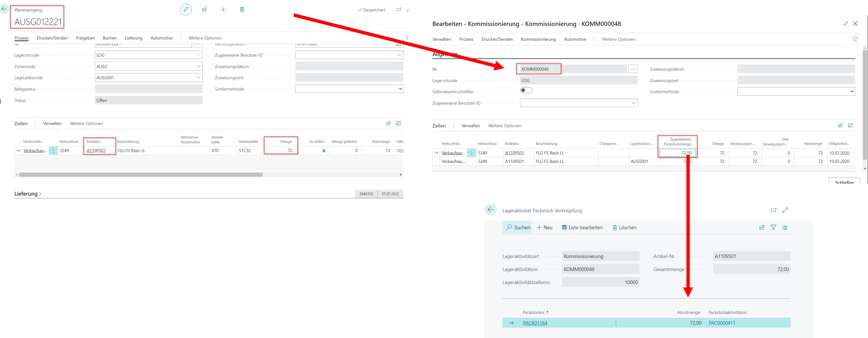The width and height of the screenshot is (868, 338).
Task: Open Sortiermethode dropdown in Kommissionierung dialog
Action: pyautogui.click(x=852, y=92)
